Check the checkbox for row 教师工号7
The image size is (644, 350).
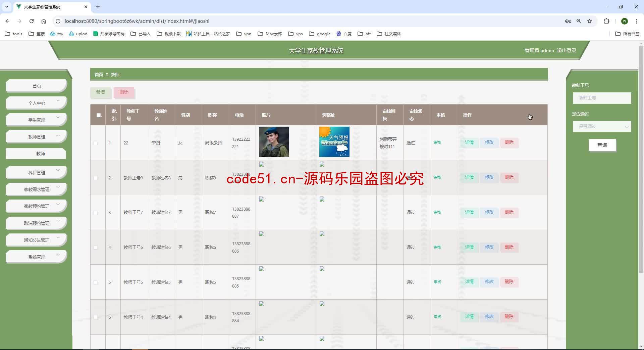(95, 213)
